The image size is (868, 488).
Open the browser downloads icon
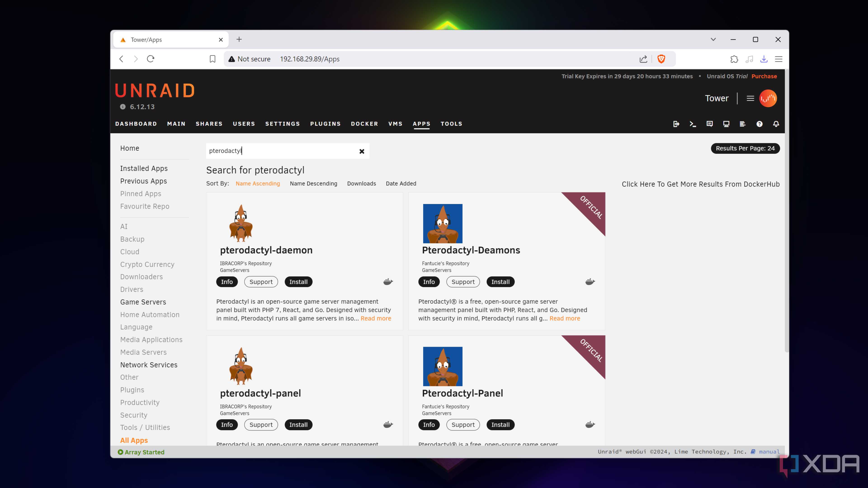tap(764, 59)
